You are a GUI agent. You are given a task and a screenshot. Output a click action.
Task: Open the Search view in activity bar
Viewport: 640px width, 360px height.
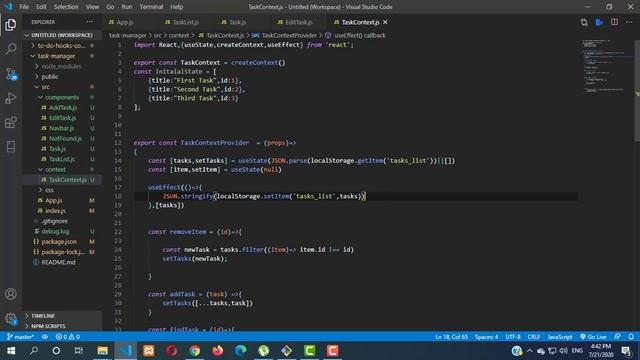coord(11,49)
